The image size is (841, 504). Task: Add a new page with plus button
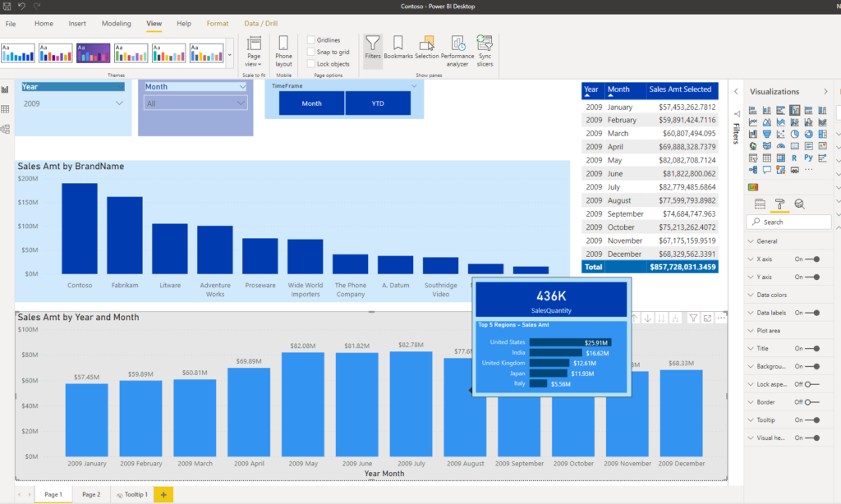[x=163, y=494]
